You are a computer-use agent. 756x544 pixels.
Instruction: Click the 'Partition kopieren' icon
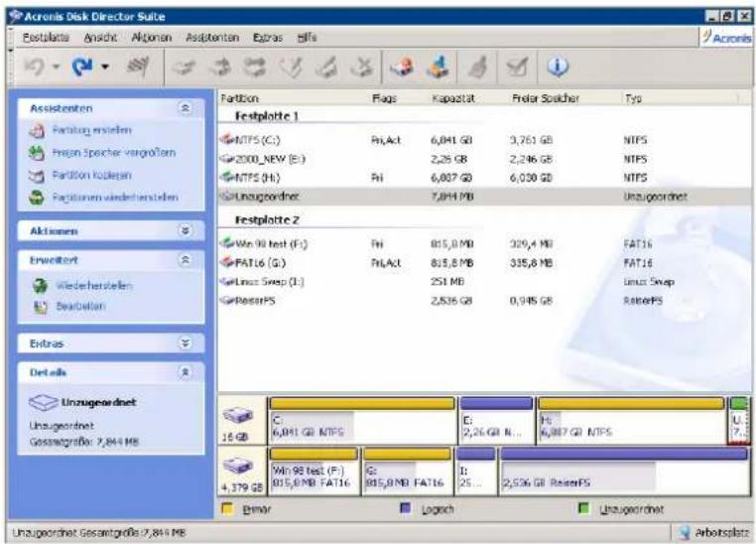point(37,176)
